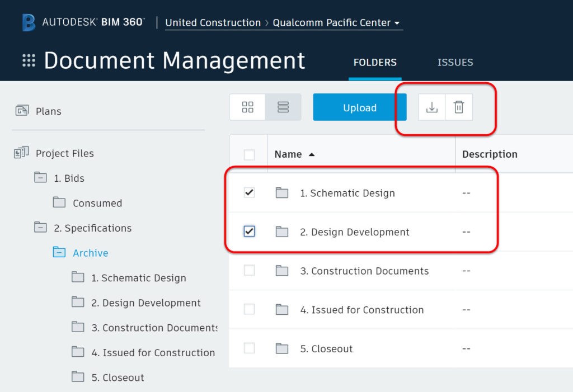
Task: Open the Qualcomm Pacific Center project dropdown
Action: click(x=336, y=23)
